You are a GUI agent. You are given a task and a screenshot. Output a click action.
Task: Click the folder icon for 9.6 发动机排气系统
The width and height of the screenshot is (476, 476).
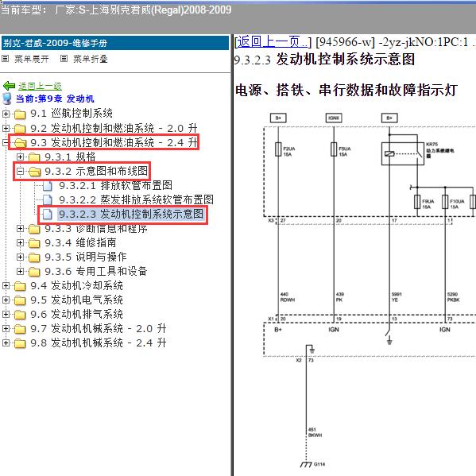(x=20, y=314)
